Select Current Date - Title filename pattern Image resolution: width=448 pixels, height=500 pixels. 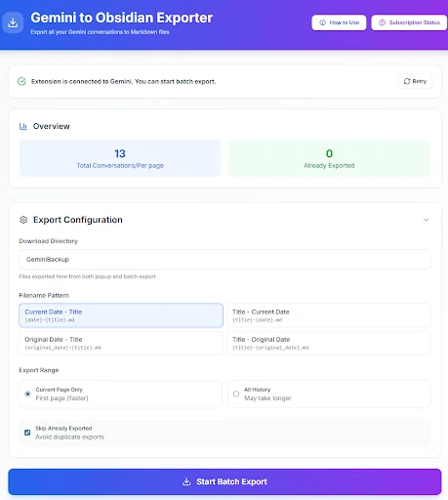point(121,315)
